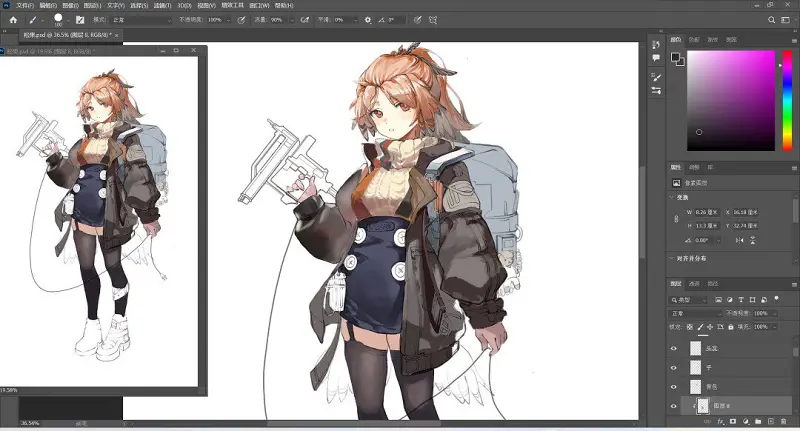The width and height of the screenshot is (800, 431).
Task: Open the 选择(S) menu
Action: 139,6
